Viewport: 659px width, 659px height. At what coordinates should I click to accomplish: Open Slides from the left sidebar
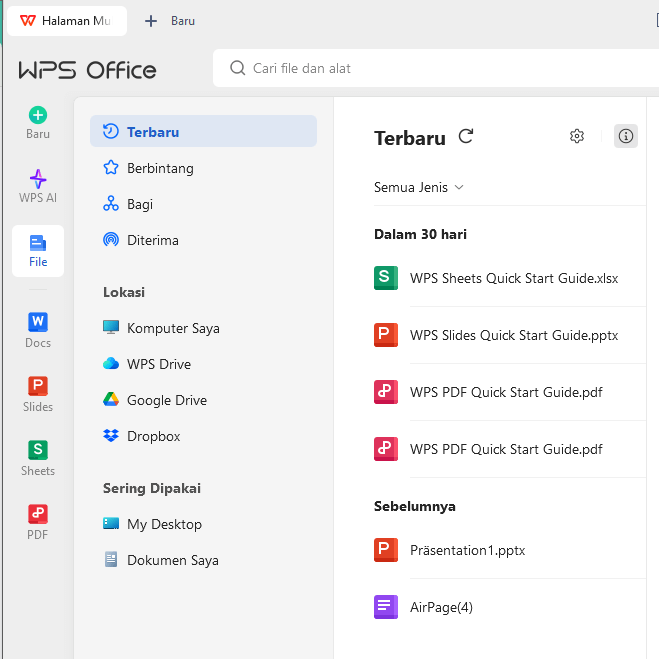[x=38, y=394]
